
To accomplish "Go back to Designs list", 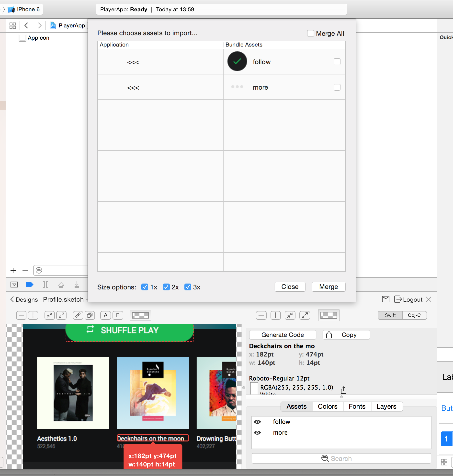I will (x=24, y=299).
